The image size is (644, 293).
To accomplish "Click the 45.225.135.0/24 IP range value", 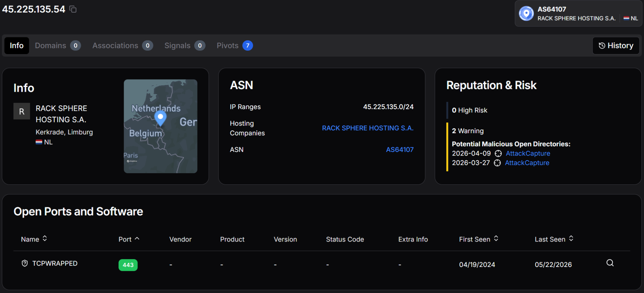I will click(388, 107).
